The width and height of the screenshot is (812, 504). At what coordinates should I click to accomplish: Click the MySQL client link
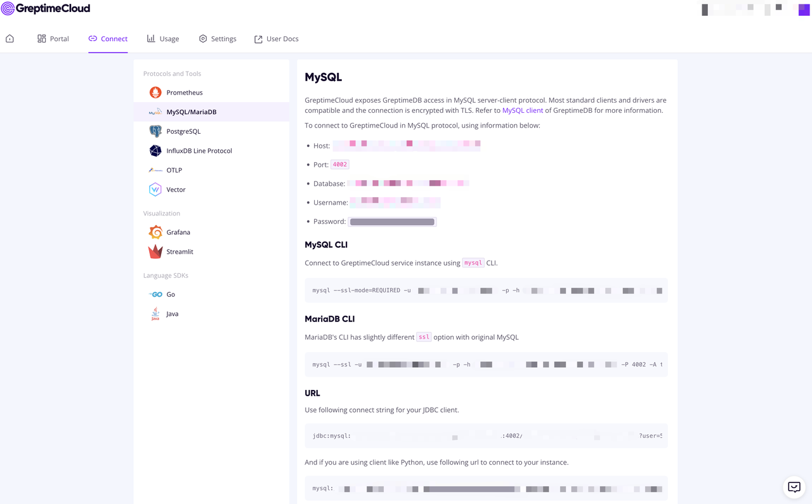click(x=523, y=110)
